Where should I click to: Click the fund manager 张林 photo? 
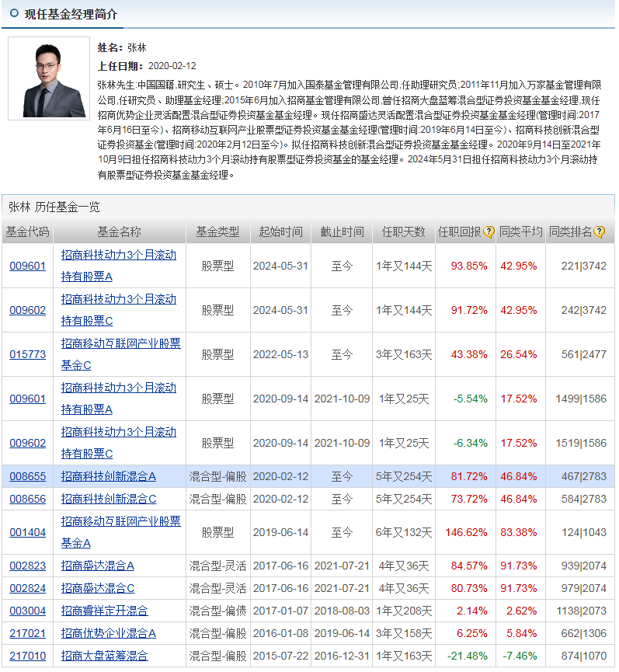[49, 78]
